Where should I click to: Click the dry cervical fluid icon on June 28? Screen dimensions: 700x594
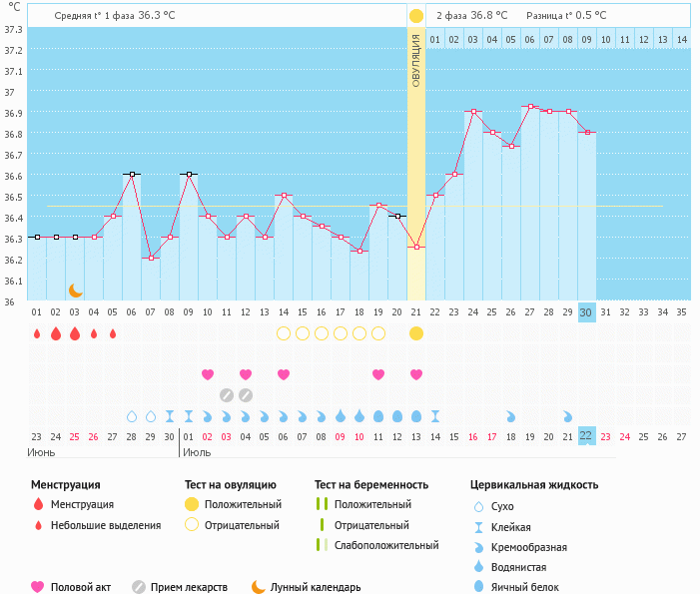131,416
